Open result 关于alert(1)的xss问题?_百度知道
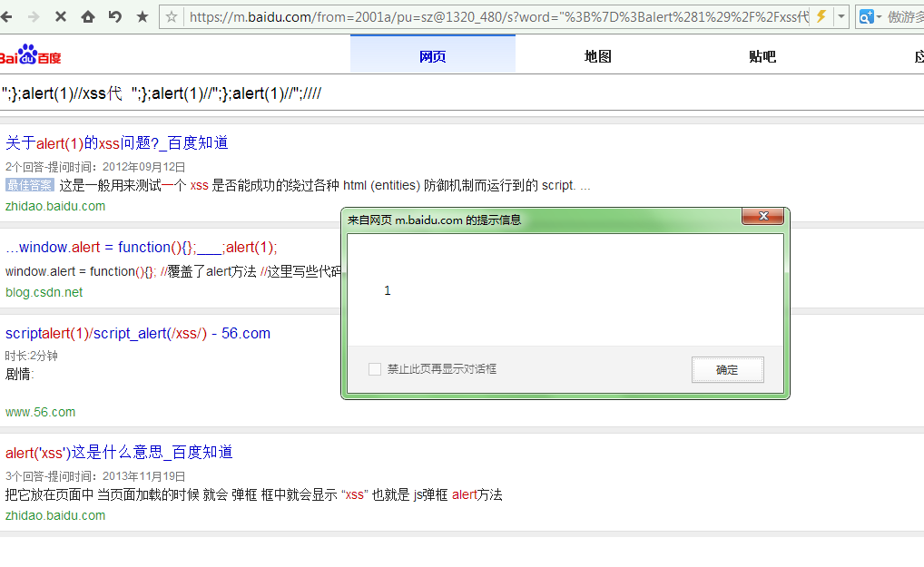The image size is (924, 567). click(117, 143)
